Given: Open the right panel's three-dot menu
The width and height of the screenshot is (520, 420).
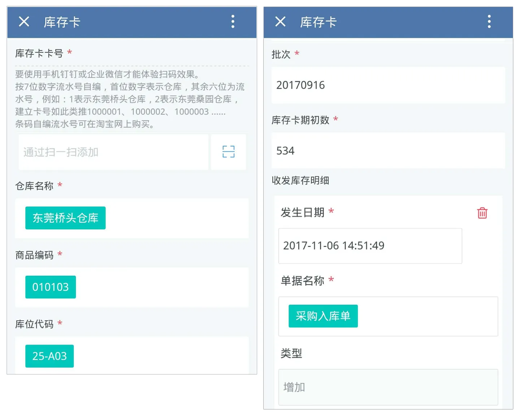Looking at the screenshot, I should [489, 22].
